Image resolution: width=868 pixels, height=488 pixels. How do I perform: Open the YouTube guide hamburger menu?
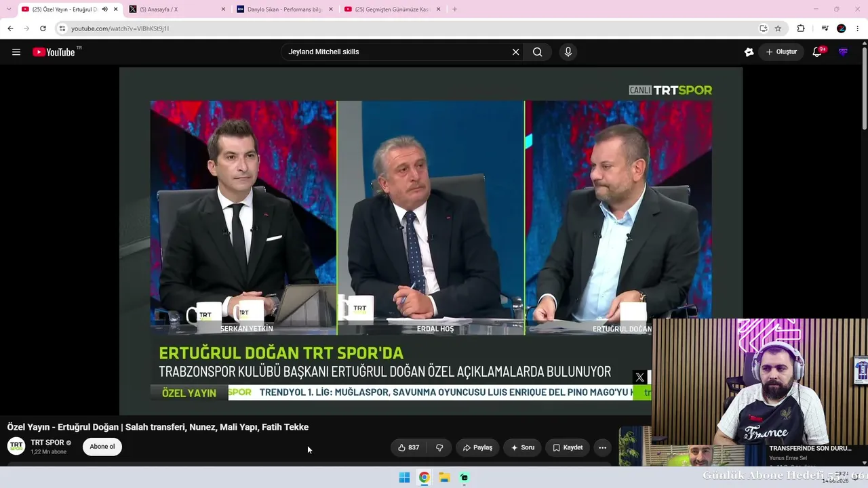[16, 52]
